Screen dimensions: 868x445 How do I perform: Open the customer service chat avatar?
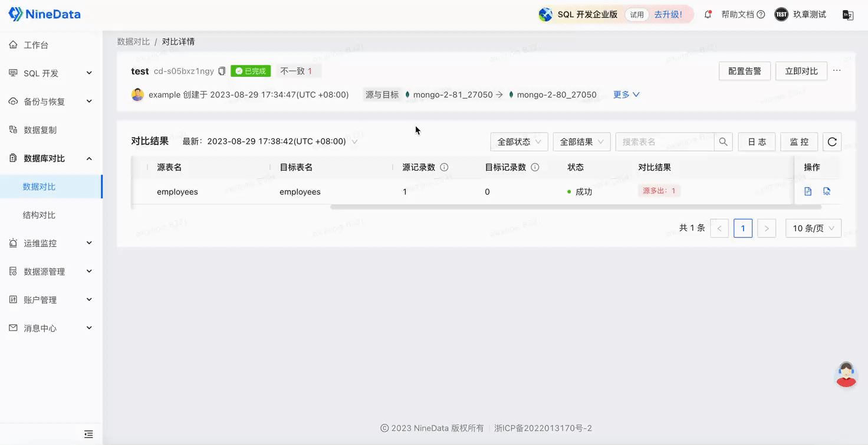coord(846,374)
